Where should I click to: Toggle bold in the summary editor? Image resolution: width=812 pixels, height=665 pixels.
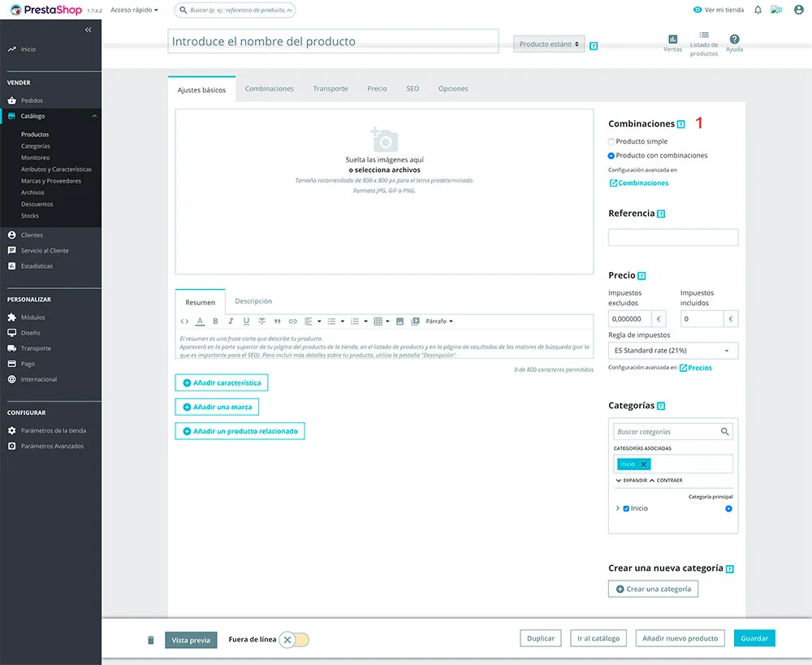click(x=215, y=321)
